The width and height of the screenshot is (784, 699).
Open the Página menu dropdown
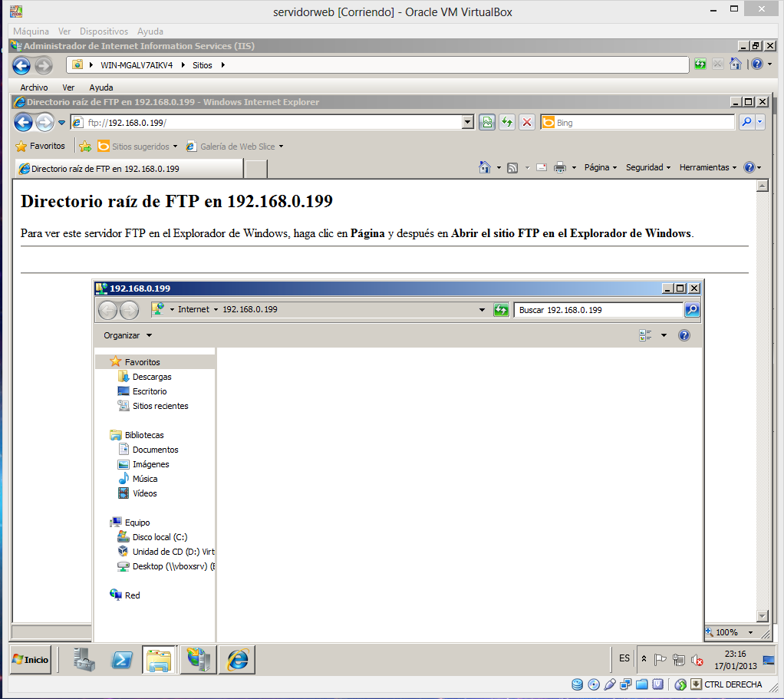(601, 167)
